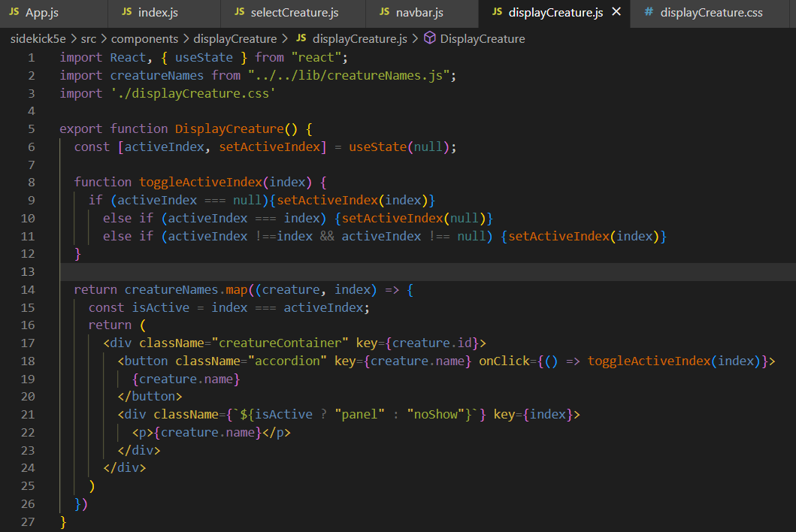The height and width of the screenshot is (532, 796).
Task: Place cursor on empty line 13
Action: click(x=428, y=272)
